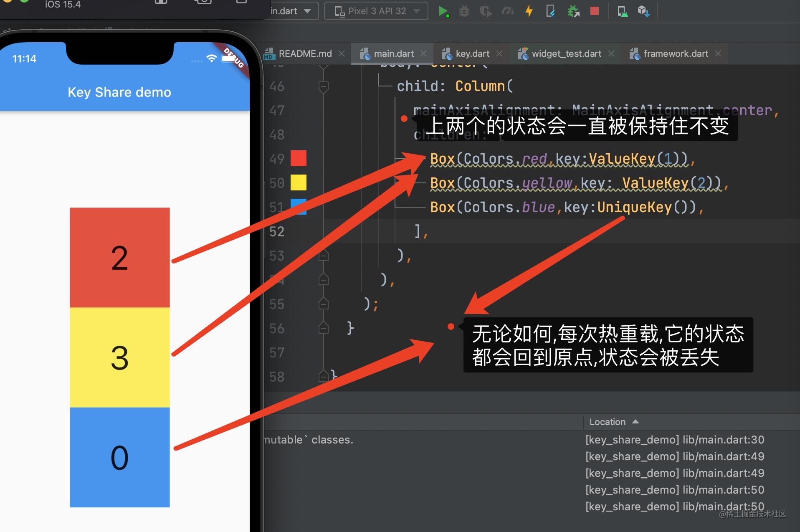Tap the blue box showing 0
Viewport: 800px width, 532px height.
(x=120, y=457)
